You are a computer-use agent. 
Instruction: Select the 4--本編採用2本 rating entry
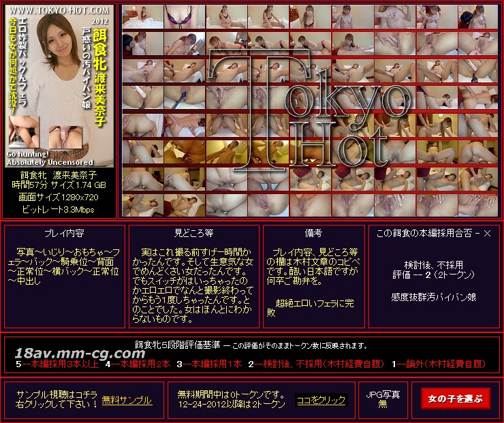pyautogui.click(x=138, y=364)
